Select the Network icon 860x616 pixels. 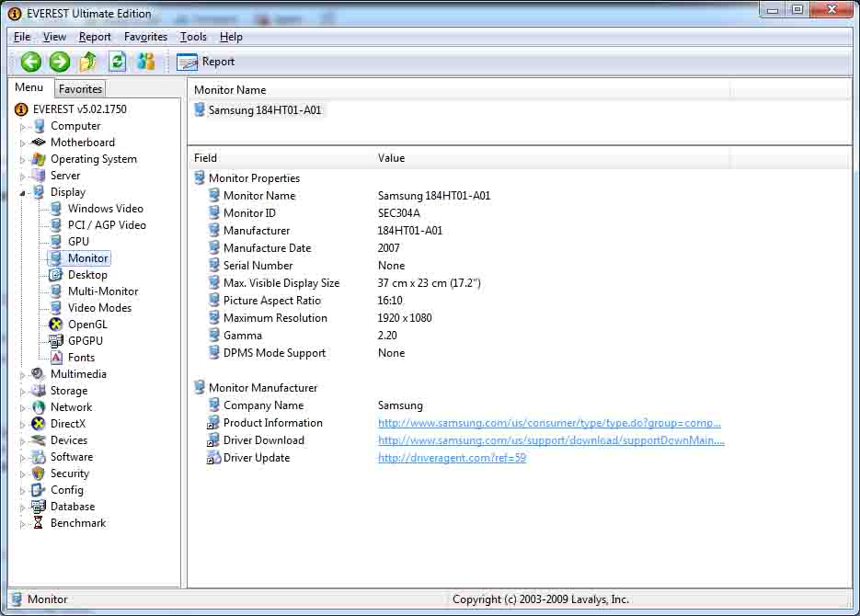(39, 407)
